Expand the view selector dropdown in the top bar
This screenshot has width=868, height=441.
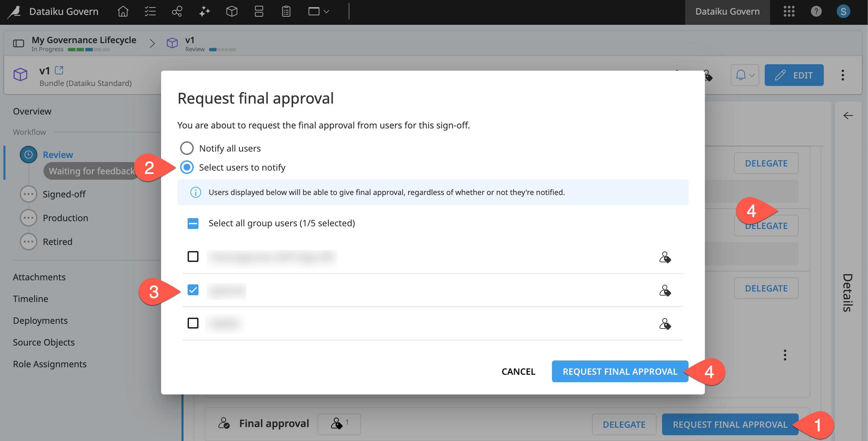318,12
